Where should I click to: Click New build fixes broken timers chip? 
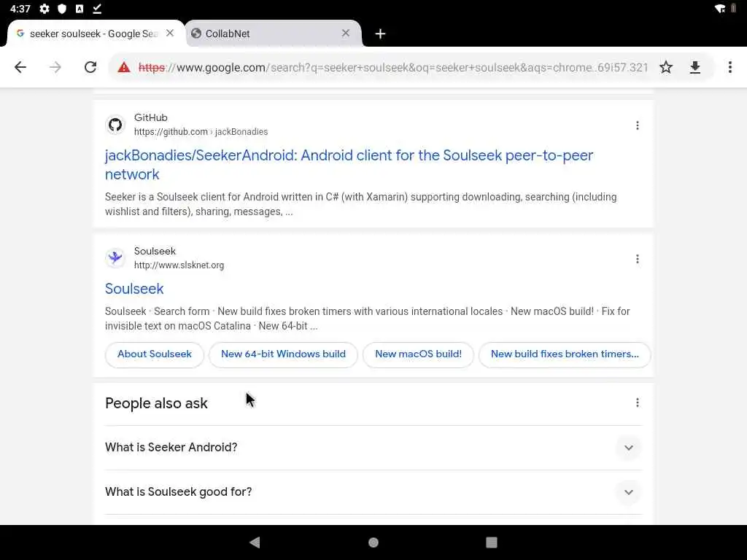click(565, 354)
